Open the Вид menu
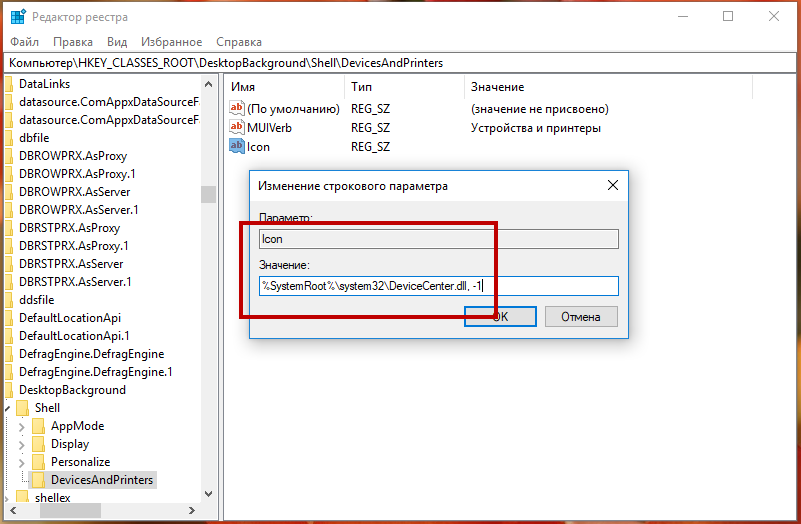The height and width of the screenshot is (524, 801). pos(117,42)
